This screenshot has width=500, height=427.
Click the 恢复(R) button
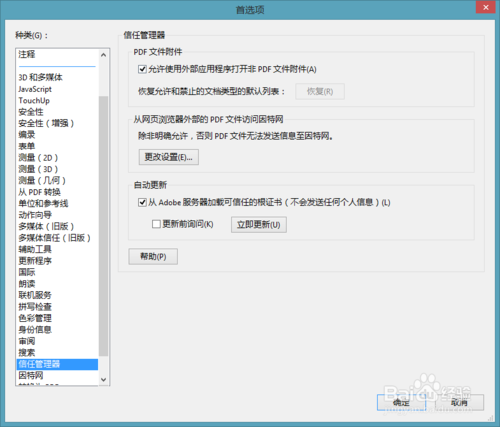320,91
